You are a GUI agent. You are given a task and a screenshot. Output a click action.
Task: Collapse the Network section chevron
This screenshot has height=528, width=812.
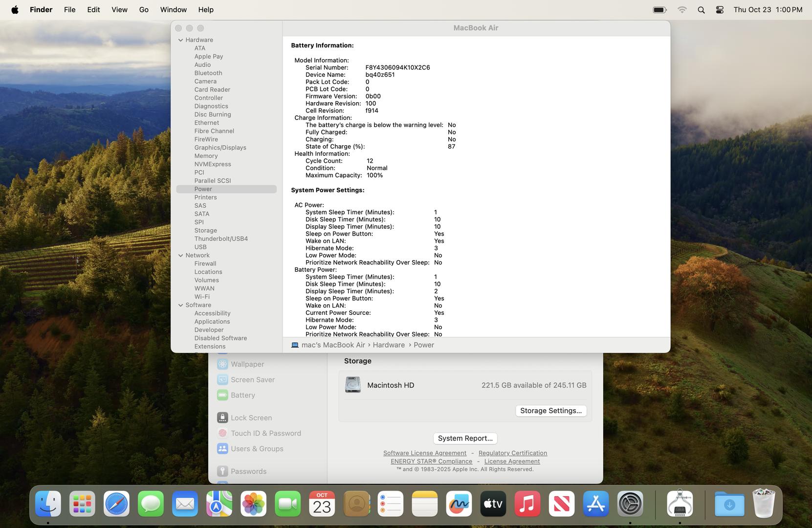pos(180,255)
